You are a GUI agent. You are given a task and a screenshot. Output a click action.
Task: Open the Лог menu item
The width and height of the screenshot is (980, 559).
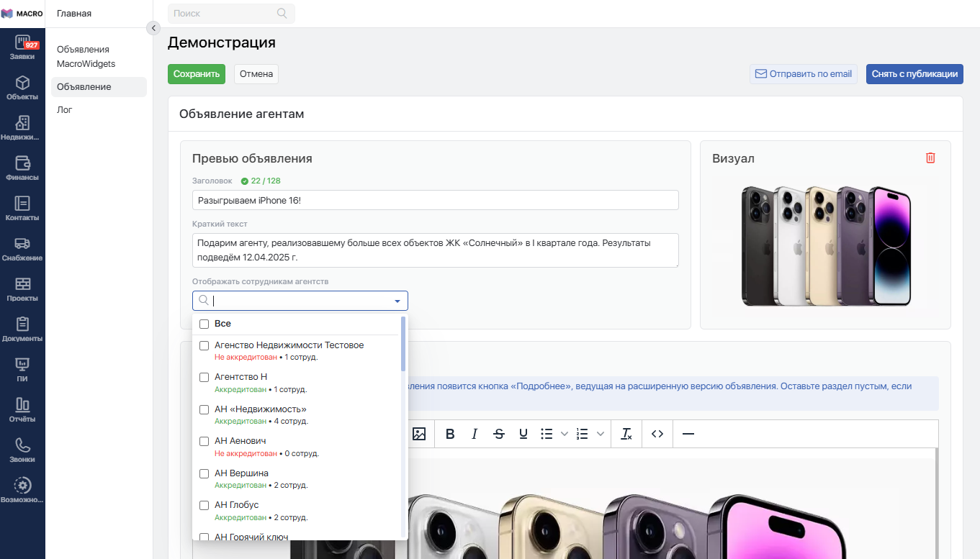tap(65, 110)
